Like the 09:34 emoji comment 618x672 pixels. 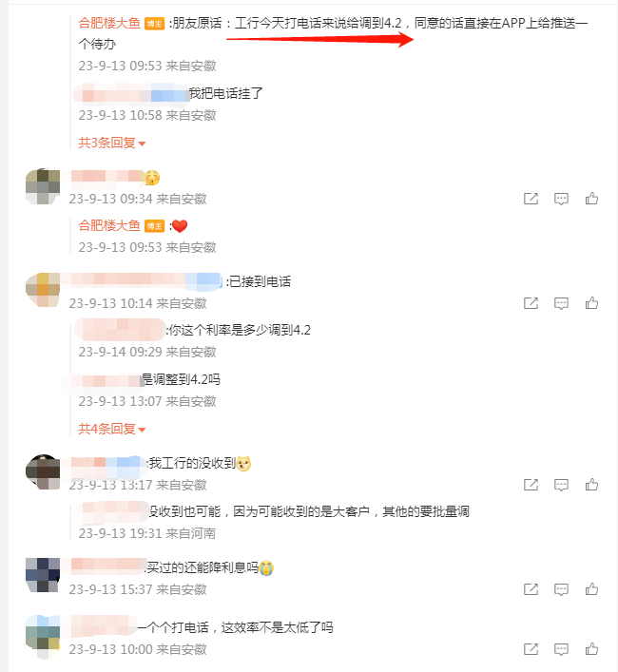591,199
